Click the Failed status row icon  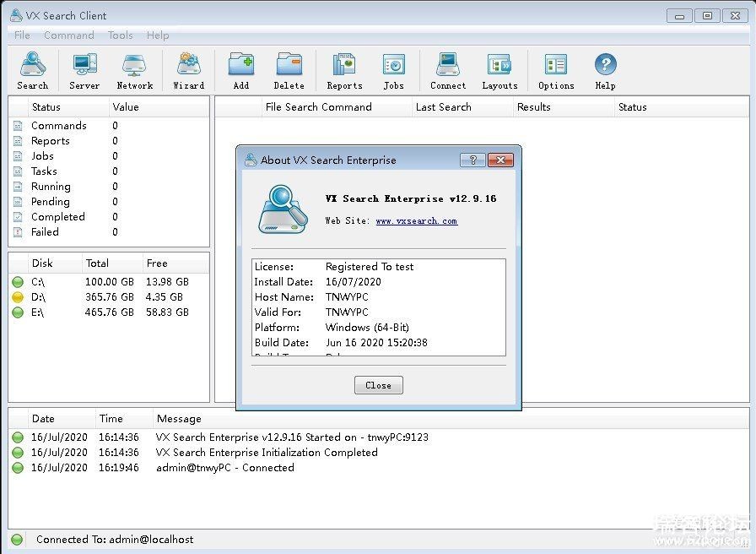[x=18, y=232]
